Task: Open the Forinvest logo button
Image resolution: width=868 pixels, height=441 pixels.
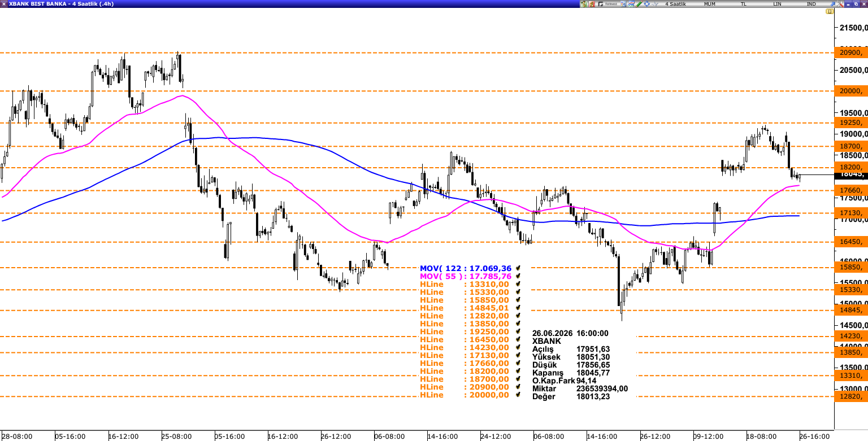Action: click(x=607, y=4)
